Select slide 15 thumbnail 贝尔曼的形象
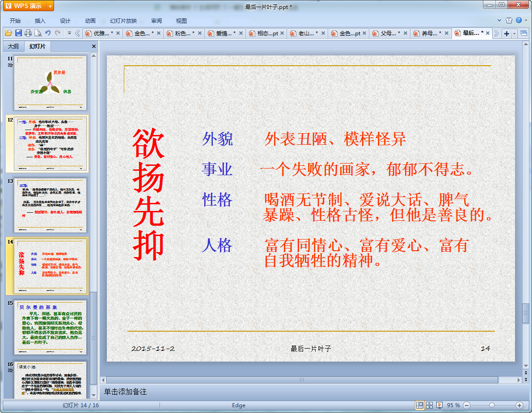Image resolution: width=532 pixels, height=413 pixels. [50, 328]
